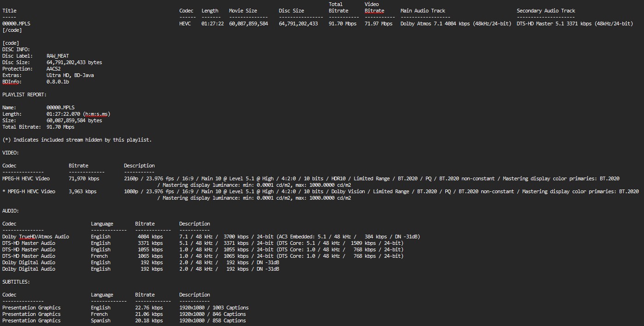Click the Main Audio Track column header

coord(423,11)
